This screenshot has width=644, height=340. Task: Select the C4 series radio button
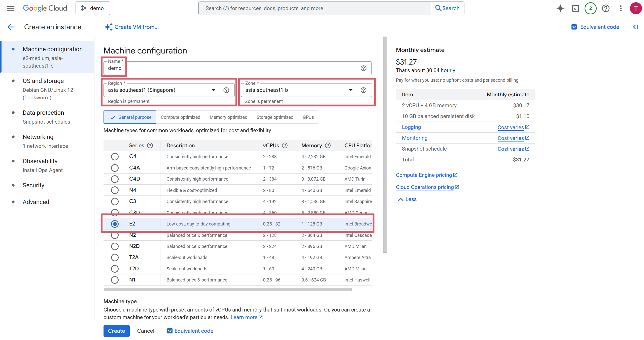point(115,156)
